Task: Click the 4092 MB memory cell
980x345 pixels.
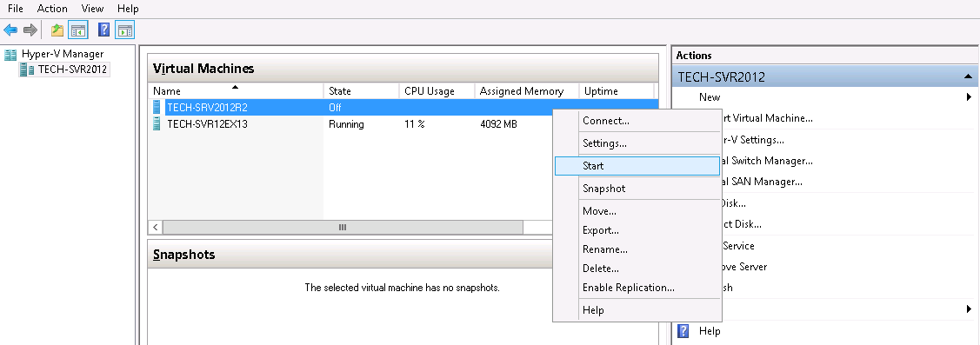Action: click(x=499, y=123)
